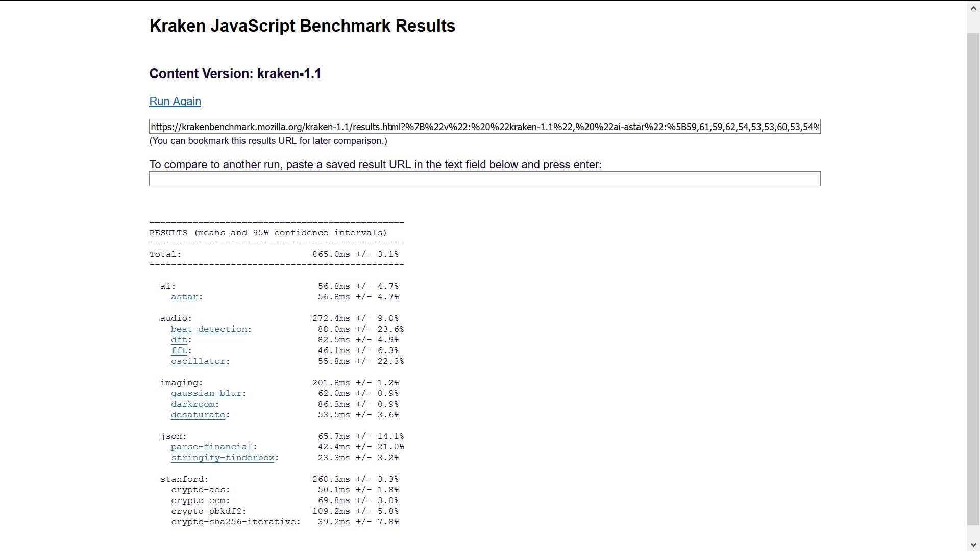Click the oscillator benchmark link
Viewport: 980px width, 551px height.
[198, 361]
